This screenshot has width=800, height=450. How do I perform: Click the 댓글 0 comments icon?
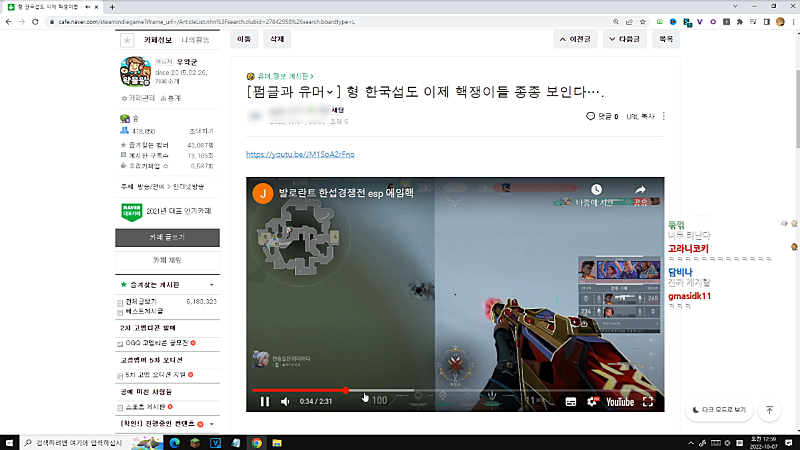point(602,116)
